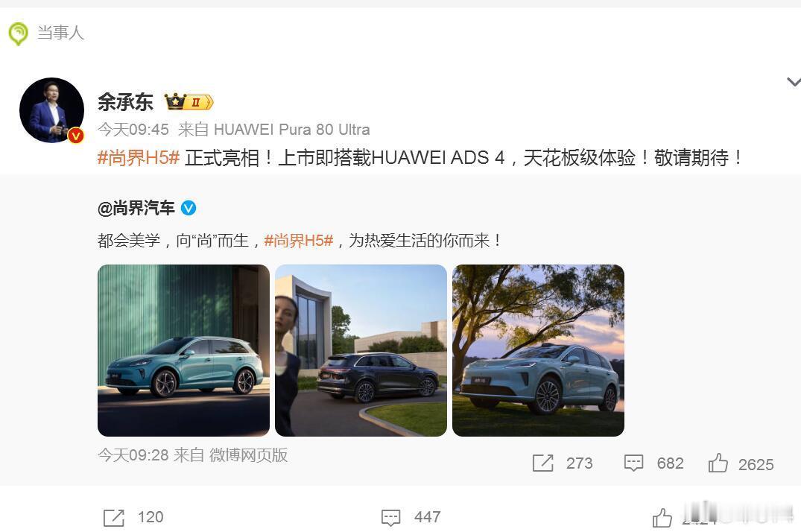
Task: Open the comment icon showing 447
Action: tap(390, 517)
